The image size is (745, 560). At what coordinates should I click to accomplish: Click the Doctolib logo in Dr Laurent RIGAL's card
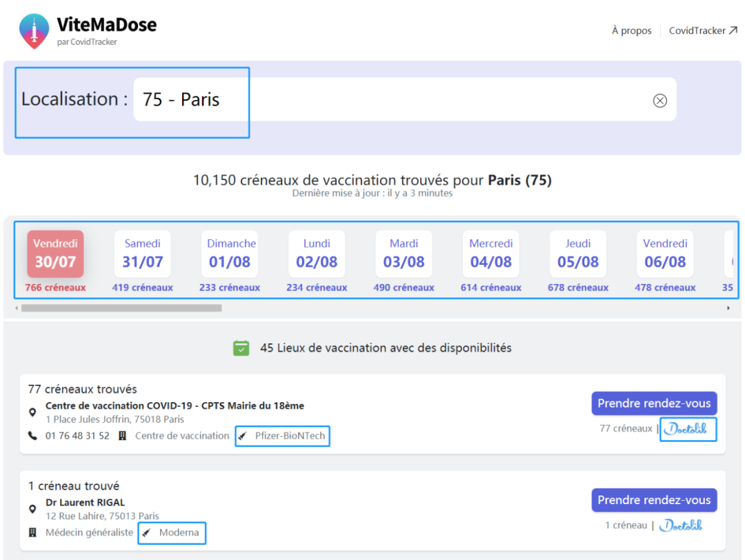(680, 526)
